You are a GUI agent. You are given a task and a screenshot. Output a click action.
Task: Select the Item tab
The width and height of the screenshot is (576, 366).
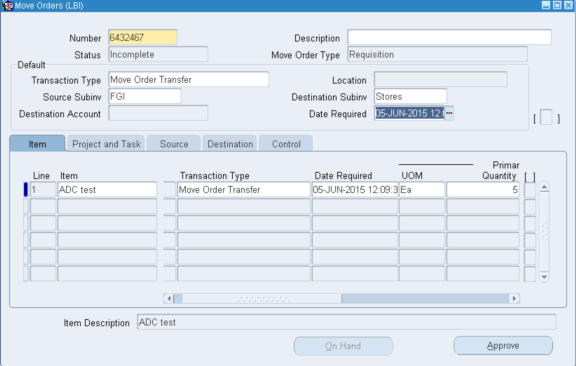coord(37,144)
